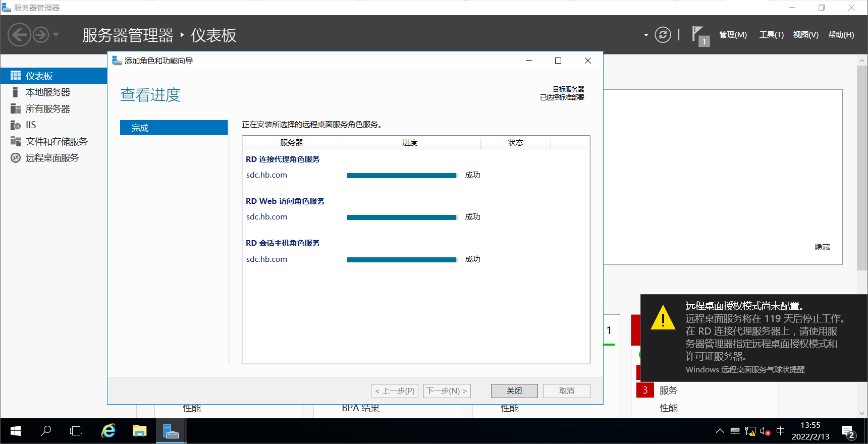
Task: Click the RD 连接代理 progress bar
Action: (402, 176)
